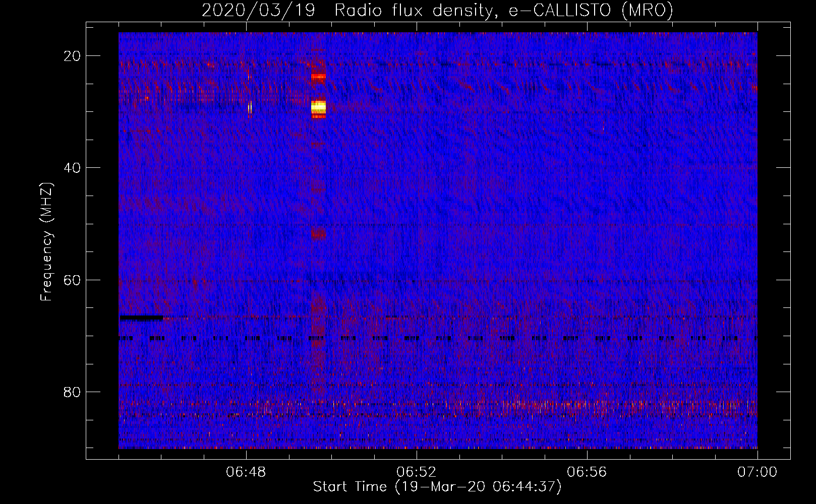Click the time tick label 07:00
Viewport: 816px width, 504px height.
757,472
